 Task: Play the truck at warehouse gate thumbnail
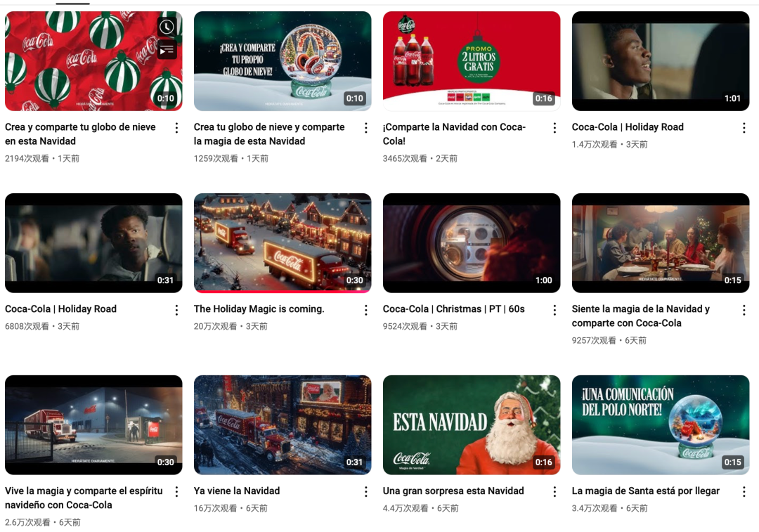(x=93, y=425)
